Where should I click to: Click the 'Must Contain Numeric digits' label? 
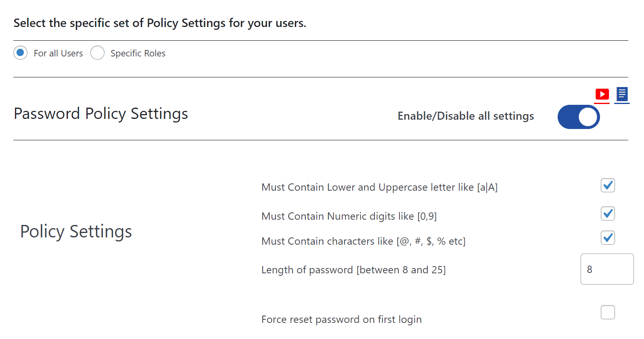[x=349, y=216]
